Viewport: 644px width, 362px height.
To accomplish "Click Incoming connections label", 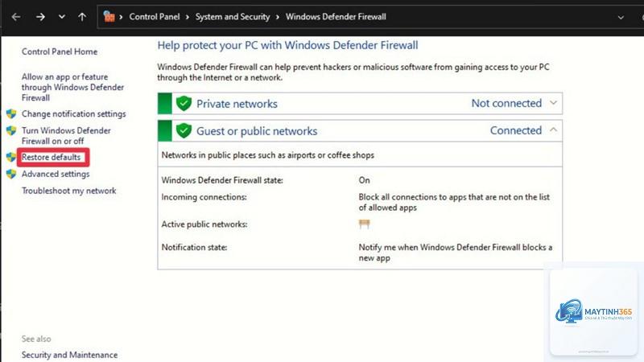I will click(x=204, y=197).
